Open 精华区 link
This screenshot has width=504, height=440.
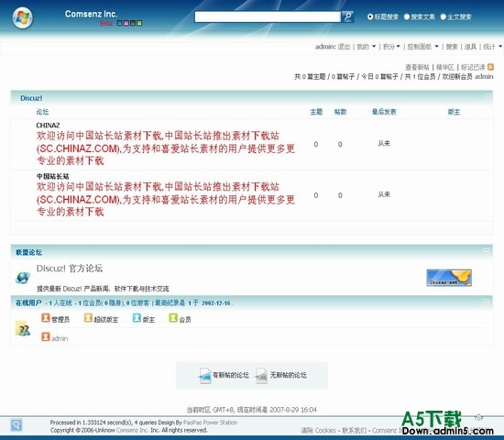pyautogui.click(x=444, y=67)
